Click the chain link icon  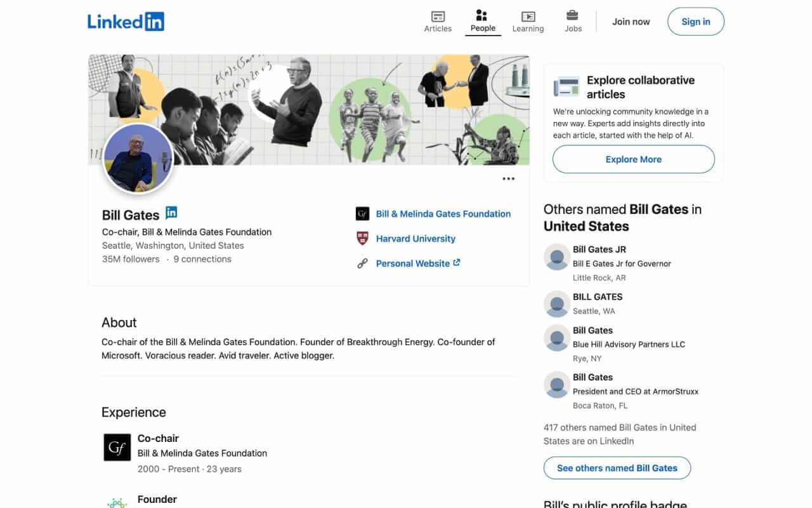coord(362,264)
